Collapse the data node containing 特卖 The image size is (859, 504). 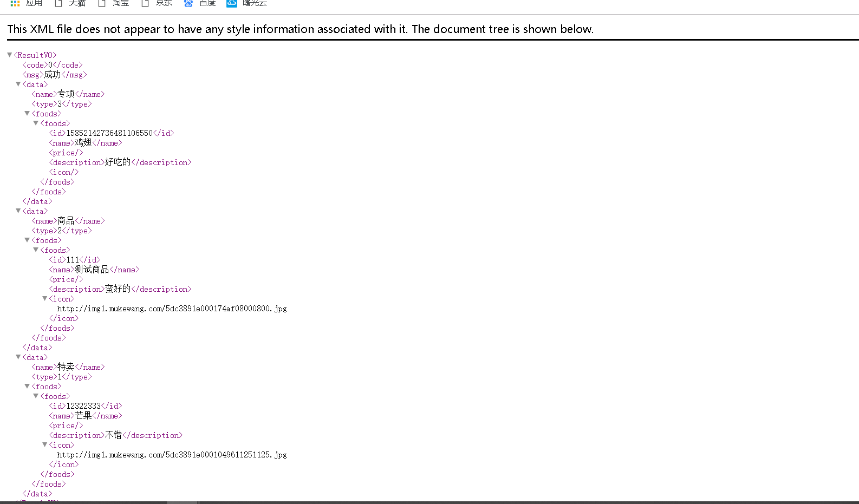(18, 357)
